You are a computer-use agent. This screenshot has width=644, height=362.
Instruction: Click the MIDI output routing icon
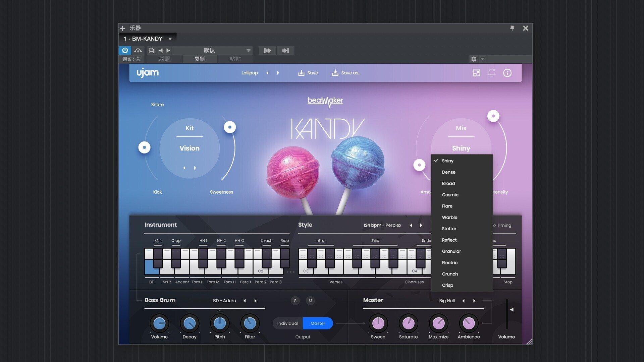coord(285,50)
